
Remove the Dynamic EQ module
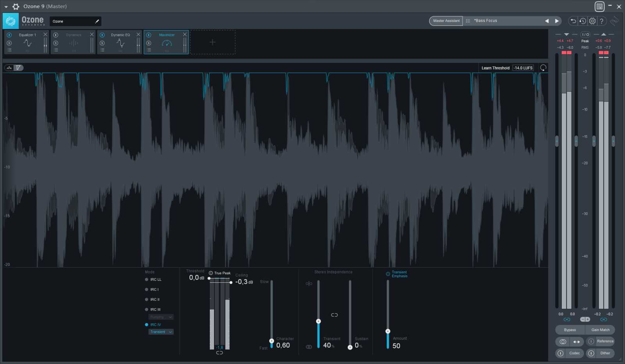[x=138, y=34]
